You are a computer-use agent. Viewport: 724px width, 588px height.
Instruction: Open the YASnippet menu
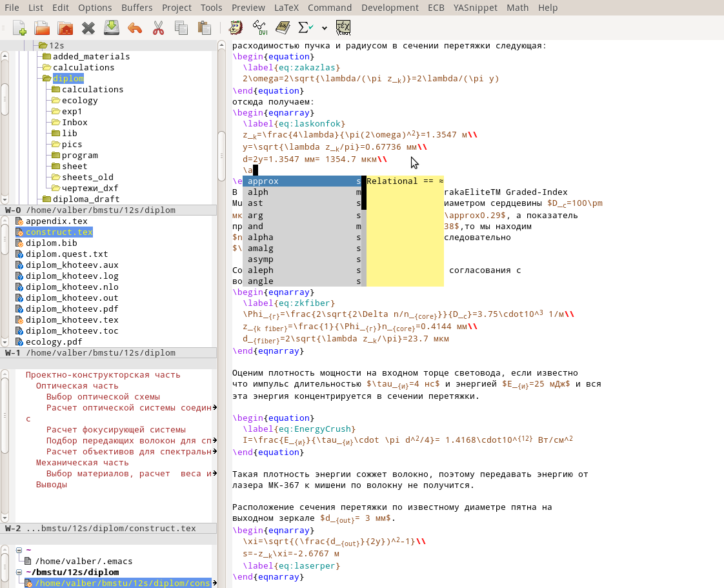point(475,8)
